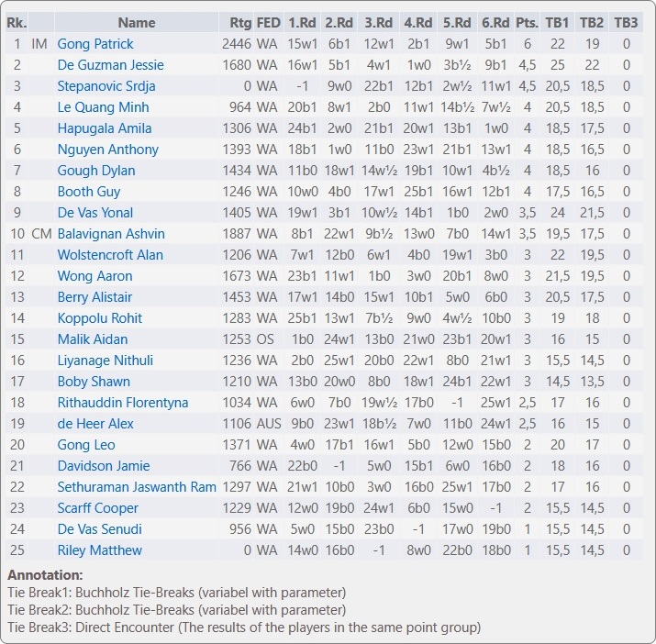Open Hapugala Amila player page
The width and height of the screenshot is (656, 644).
(x=104, y=128)
